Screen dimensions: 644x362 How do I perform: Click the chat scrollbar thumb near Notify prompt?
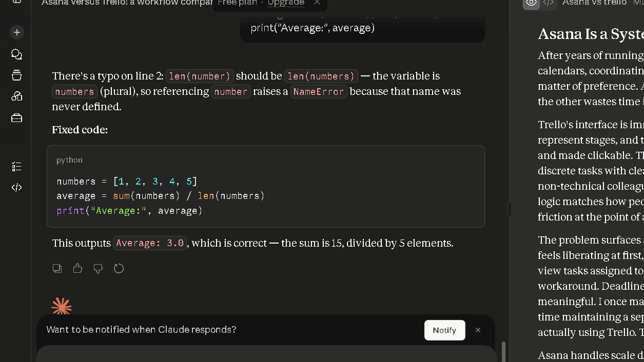pos(503,352)
